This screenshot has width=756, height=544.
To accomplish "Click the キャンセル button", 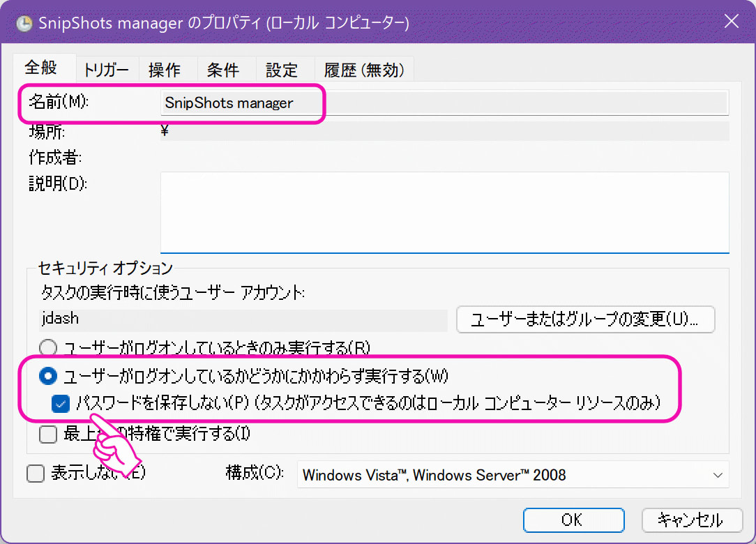I will coord(692,520).
